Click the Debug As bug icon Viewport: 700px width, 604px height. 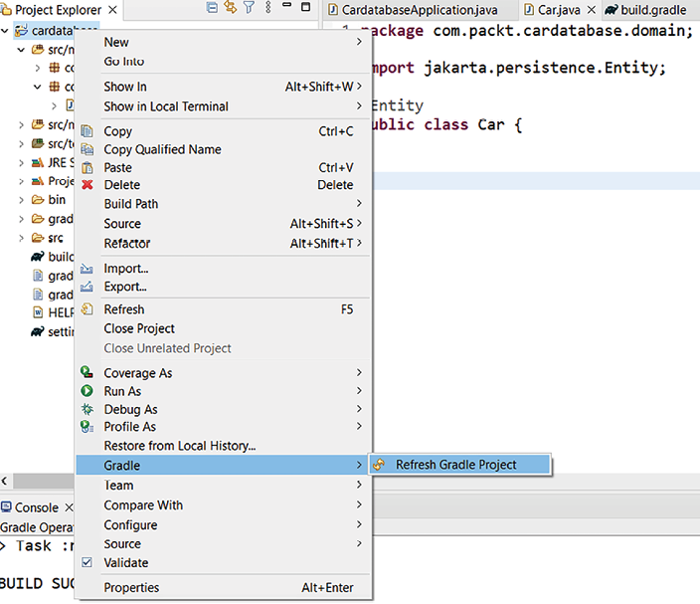tap(87, 409)
